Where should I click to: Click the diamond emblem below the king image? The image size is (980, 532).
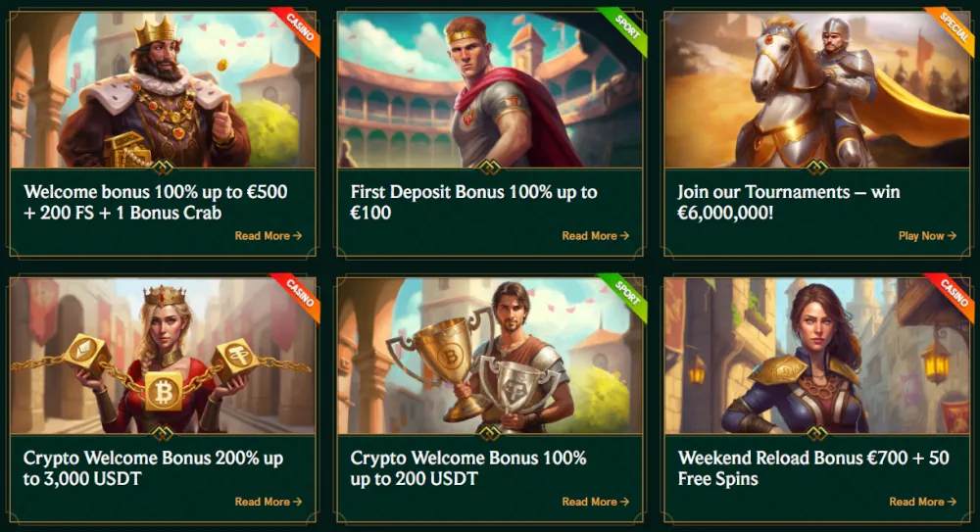[x=162, y=167]
